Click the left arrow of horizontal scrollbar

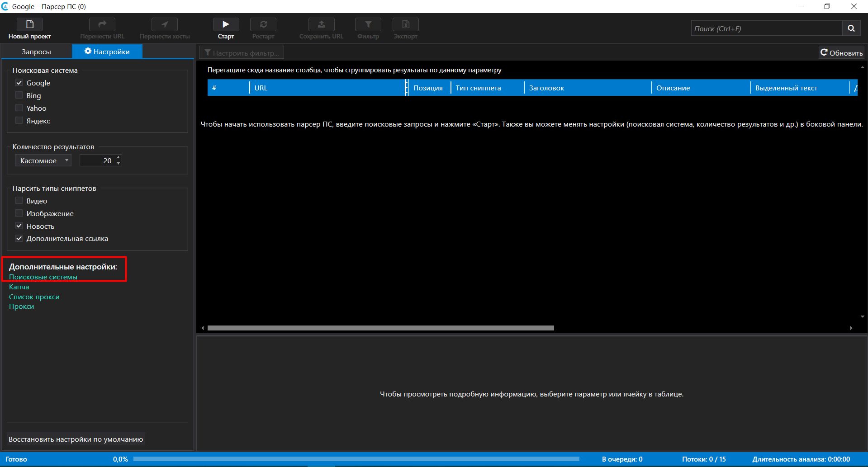pyautogui.click(x=203, y=328)
